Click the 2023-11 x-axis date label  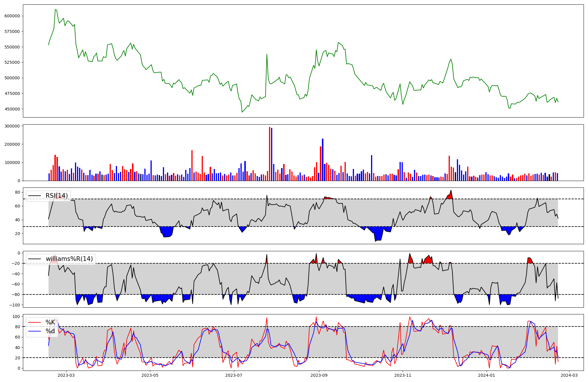(x=403, y=375)
